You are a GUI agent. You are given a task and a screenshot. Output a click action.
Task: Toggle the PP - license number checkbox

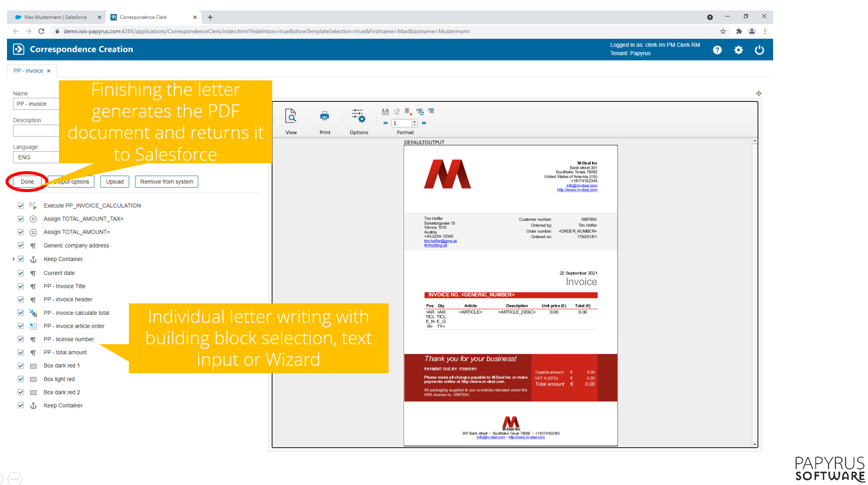pyautogui.click(x=20, y=339)
